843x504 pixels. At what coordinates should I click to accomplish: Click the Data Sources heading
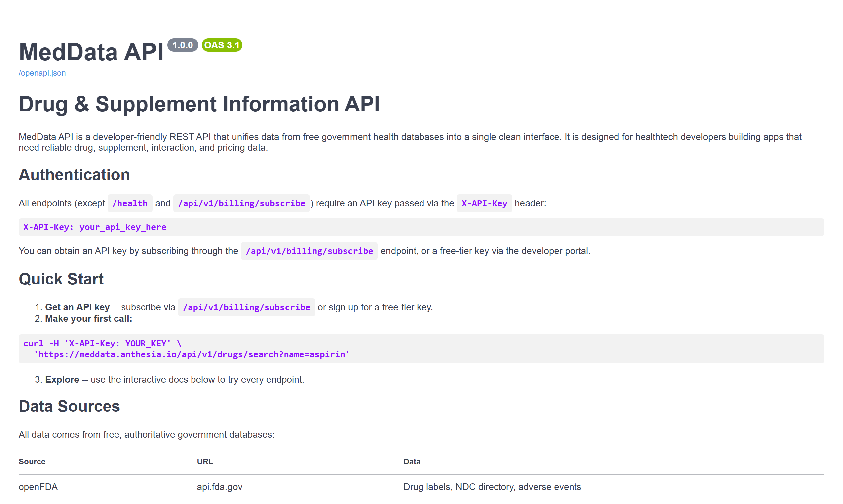point(69,406)
